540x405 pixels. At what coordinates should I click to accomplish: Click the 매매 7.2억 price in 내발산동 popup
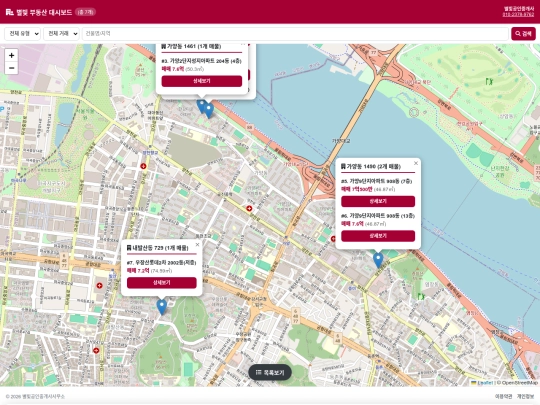point(138,271)
